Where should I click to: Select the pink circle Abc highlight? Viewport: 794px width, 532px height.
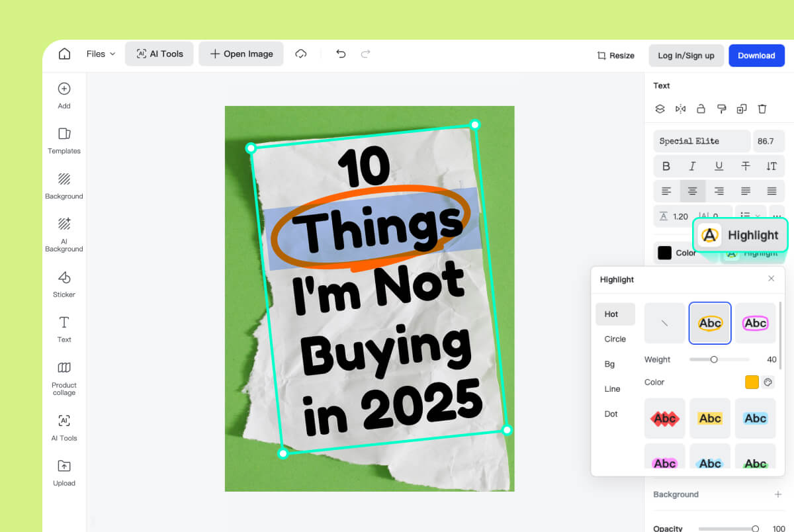(x=755, y=323)
